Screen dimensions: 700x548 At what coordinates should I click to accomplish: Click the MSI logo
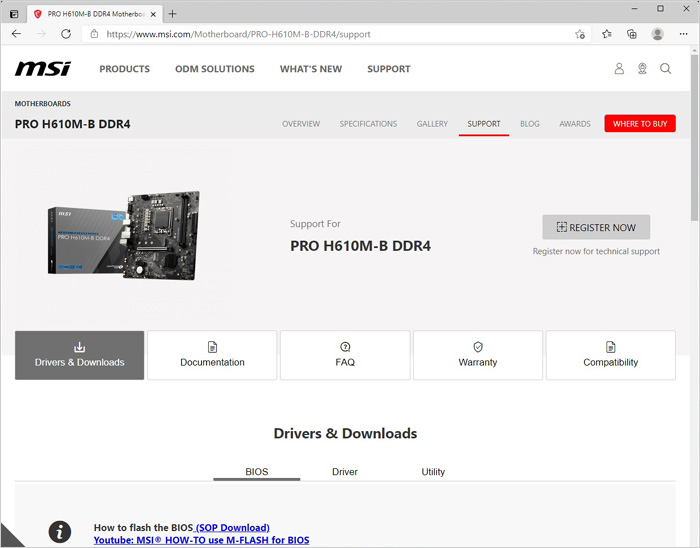(x=42, y=69)
